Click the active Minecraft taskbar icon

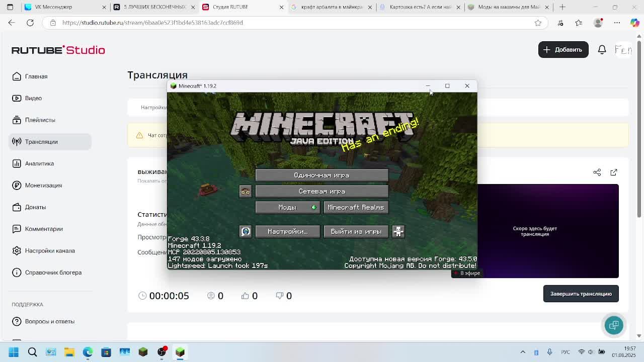[x=180, y=352]
